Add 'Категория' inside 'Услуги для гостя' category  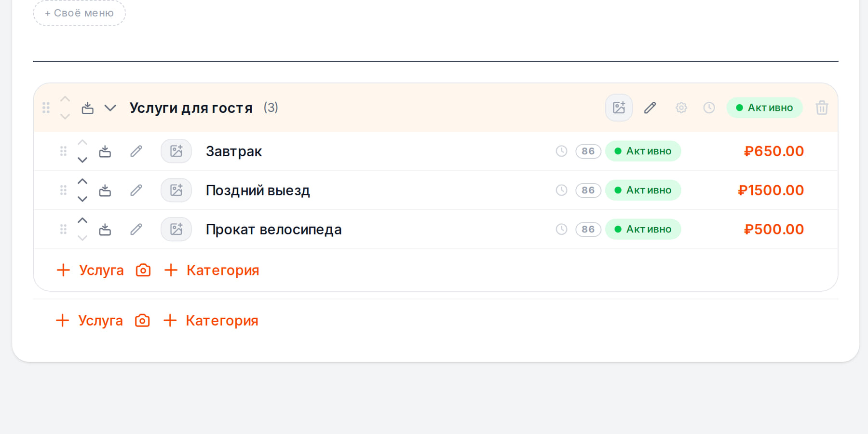click(x=212, y=270)
